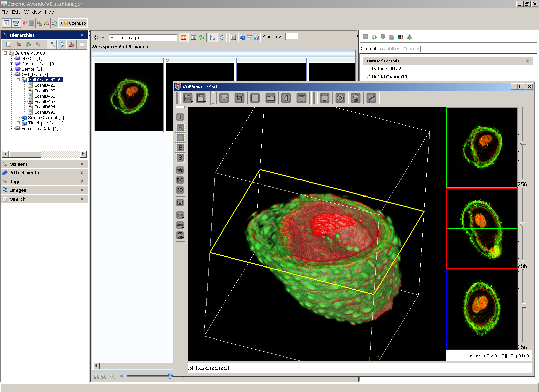
Task: Switch to the Acquisition tab
Action: [389, 49]
